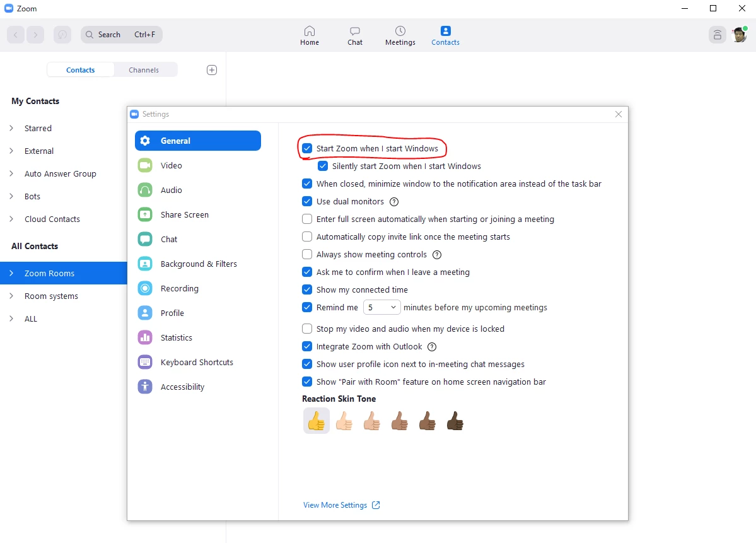Click the add contact plus icon
Image resolution: width=756 pixels, height=543 pixels.
(x=212, y=70)
